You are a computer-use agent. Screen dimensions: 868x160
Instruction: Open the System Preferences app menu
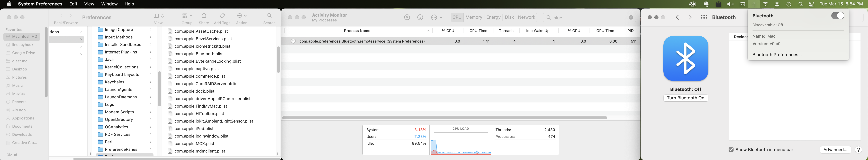point(40,4)
